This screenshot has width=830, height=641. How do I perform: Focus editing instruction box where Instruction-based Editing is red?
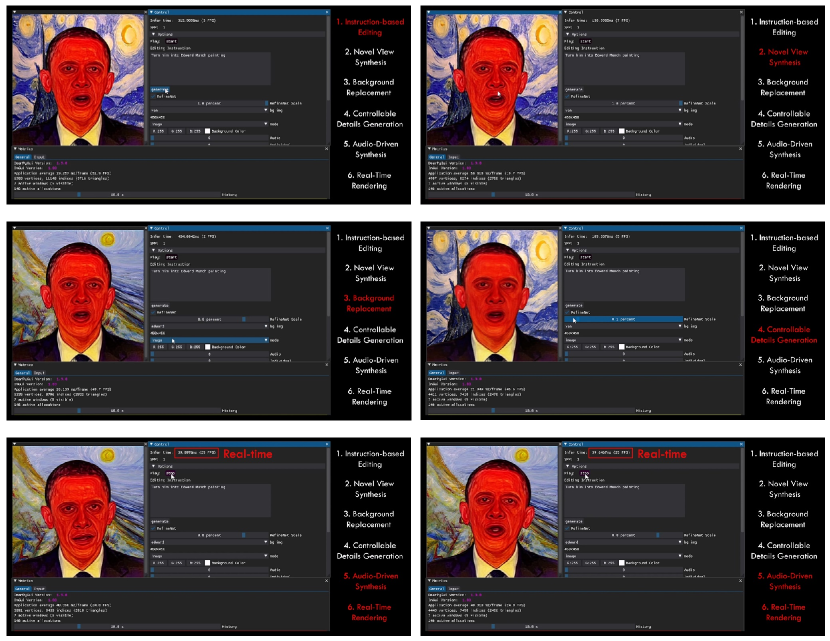coord(211,68)
